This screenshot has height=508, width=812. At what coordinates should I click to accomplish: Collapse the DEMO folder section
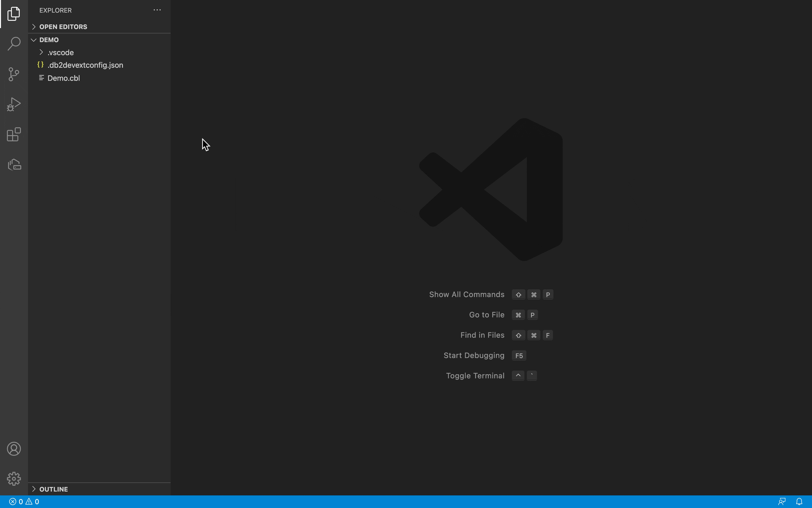point(34,40)
